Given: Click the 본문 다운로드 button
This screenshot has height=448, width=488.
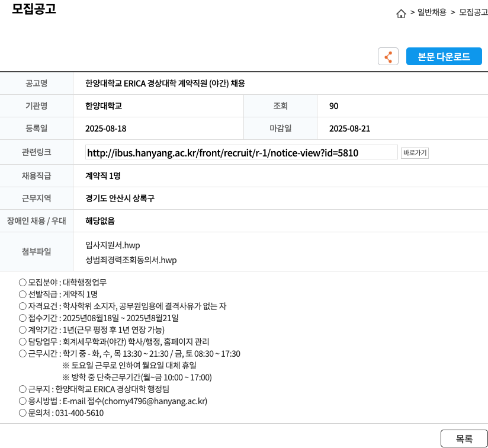Looking at the screenshot, I should [x=444, y=56].
